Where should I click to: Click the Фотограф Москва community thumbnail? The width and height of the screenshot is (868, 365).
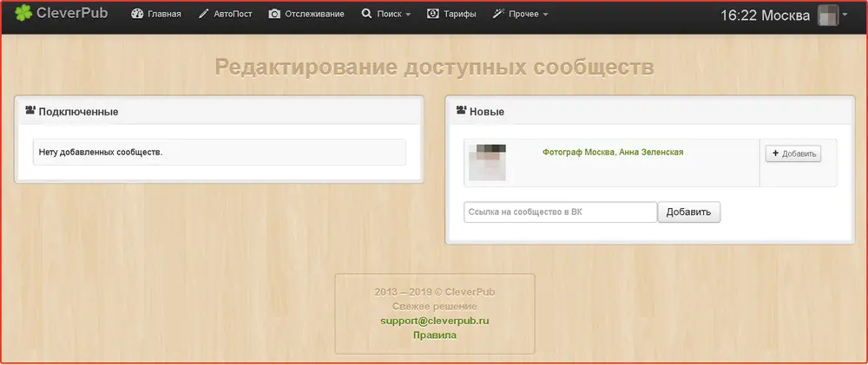[487, 163]
